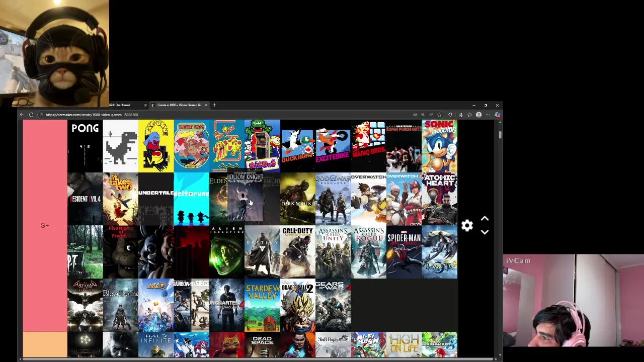This screenshot has width=644, height=362.
Task: Select the Super Punch-Out thumbnail
Action: pos(404,146)
